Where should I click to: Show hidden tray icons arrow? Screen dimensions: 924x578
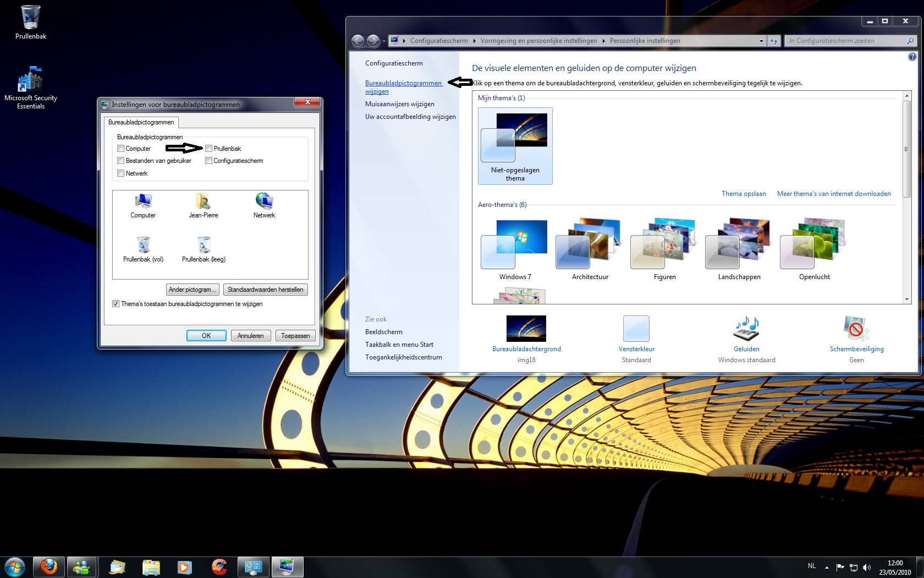(x=827, y=568)
